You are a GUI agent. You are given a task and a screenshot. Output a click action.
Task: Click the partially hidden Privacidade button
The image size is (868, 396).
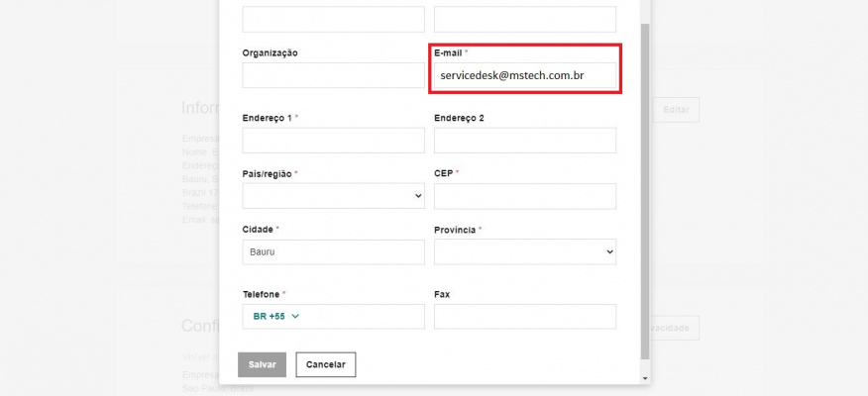676,327
